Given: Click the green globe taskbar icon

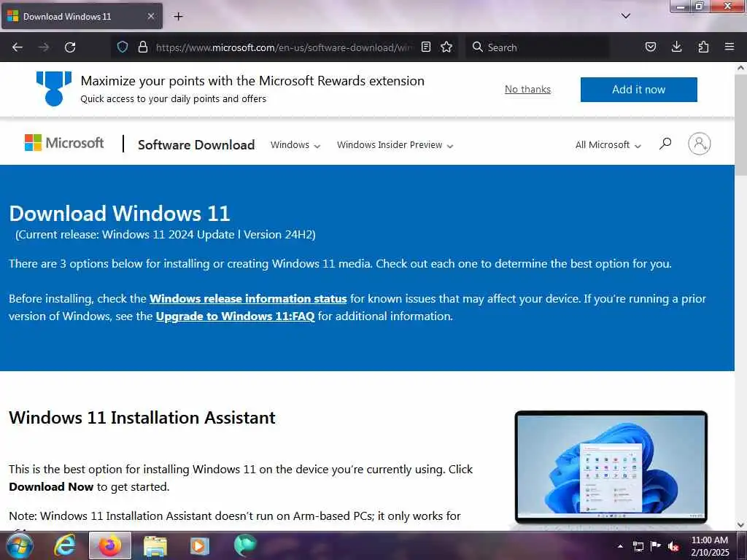Looking at the screenshot, I should pyautogui.click(x=245, y=545).
